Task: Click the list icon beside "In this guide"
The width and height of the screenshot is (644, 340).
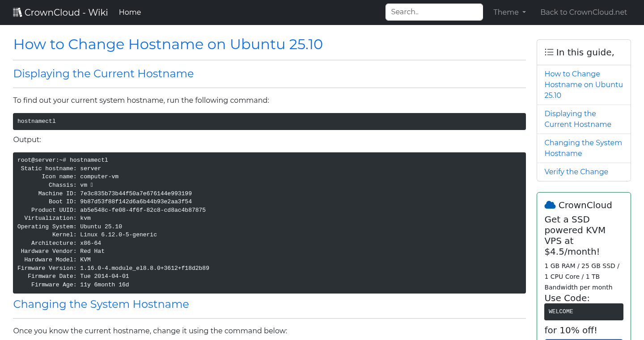Action: (549, 52)
